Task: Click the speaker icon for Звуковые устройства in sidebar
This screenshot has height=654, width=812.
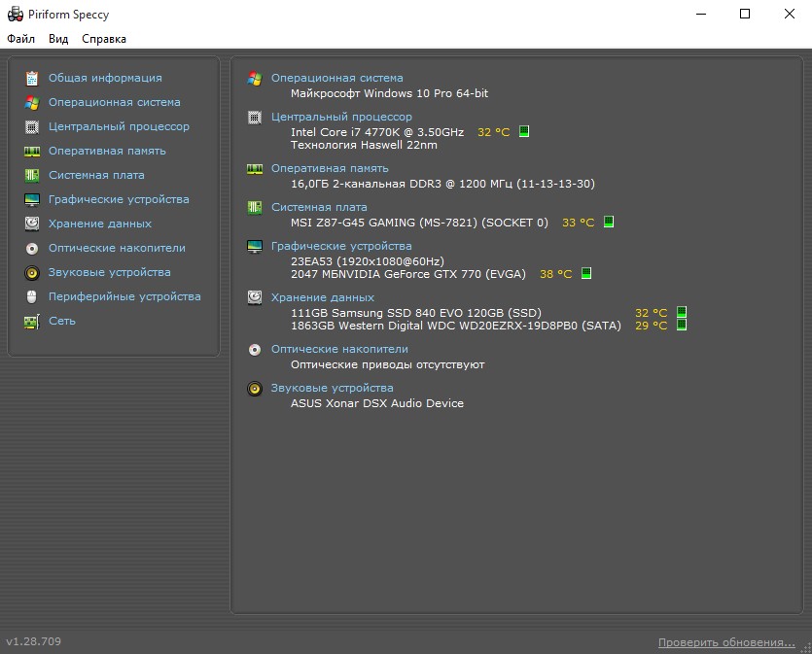Action: pos(32,272)
